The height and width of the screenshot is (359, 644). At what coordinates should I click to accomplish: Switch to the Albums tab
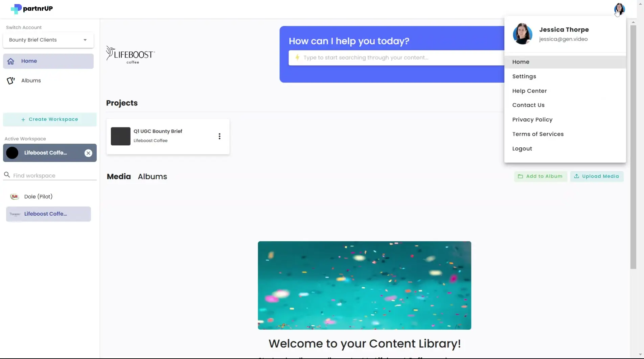[152, 176]
